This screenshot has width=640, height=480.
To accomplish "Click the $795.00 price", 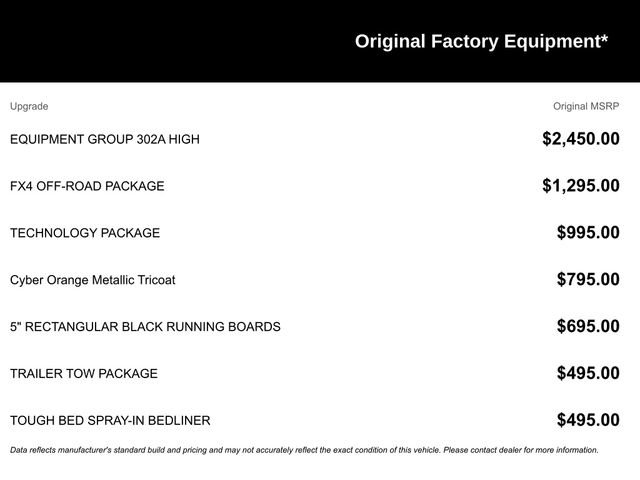I will coord(588,280).
